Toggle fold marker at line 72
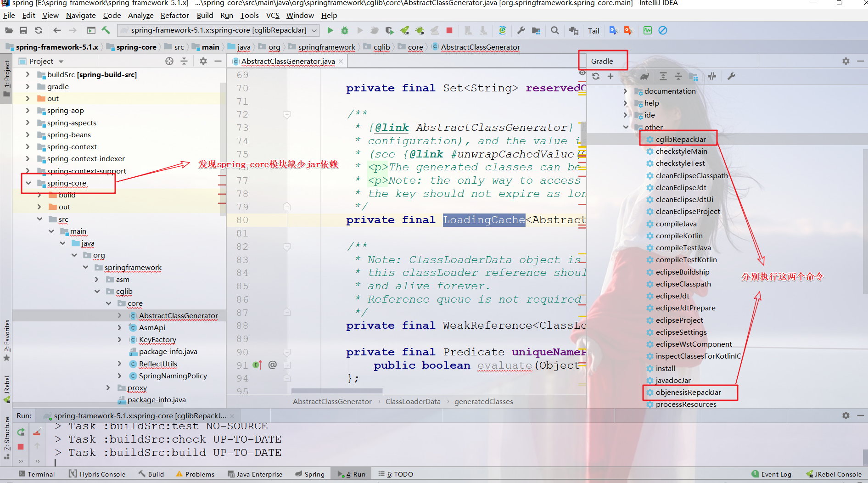868x483 pixels. [x=287, y=114]
